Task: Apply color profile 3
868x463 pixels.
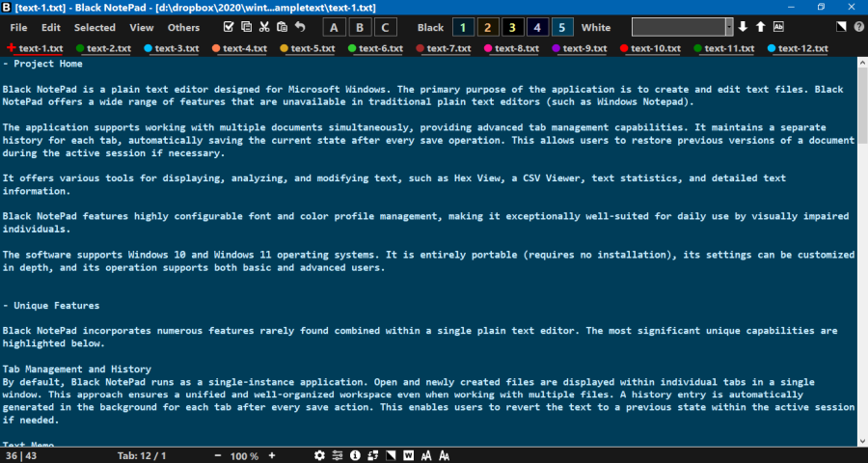Action: point(513,27)
